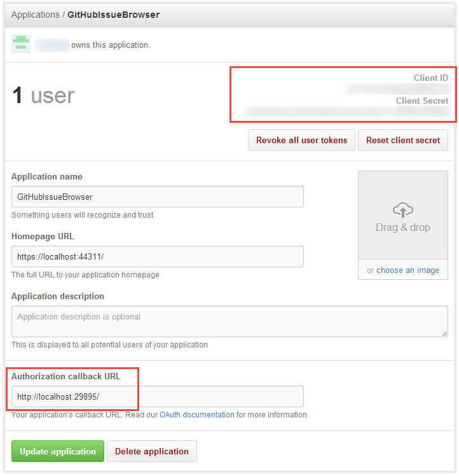
Task: Click in Application description textarea
Action: (229, 321)
